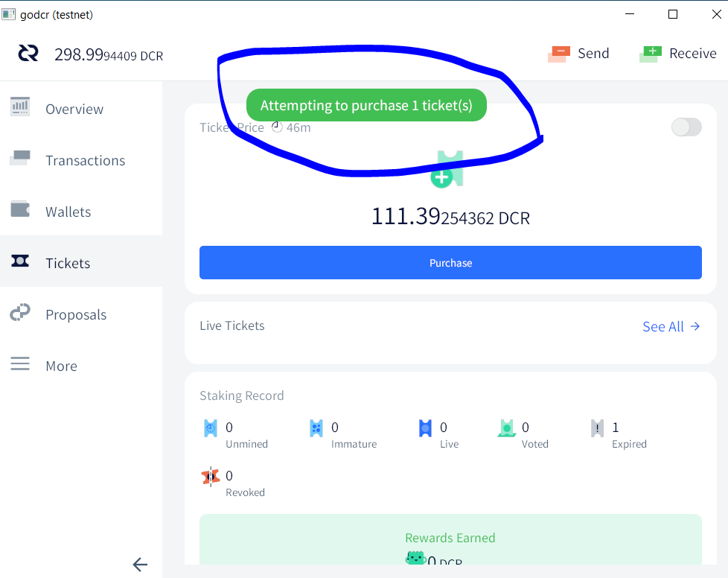Image resolution: width=728 pixels, height=578 pixels.
Task: Click the Decred logo icon
Action: tap(28, 54)
